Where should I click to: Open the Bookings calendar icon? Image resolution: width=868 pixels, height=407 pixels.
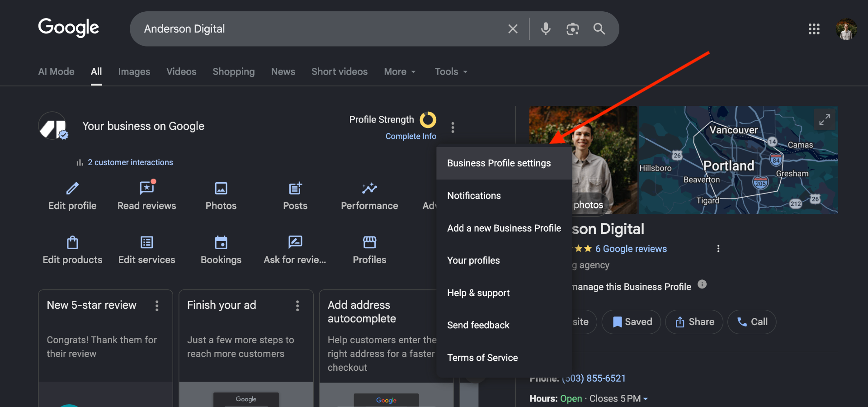[x=221, y=242]
